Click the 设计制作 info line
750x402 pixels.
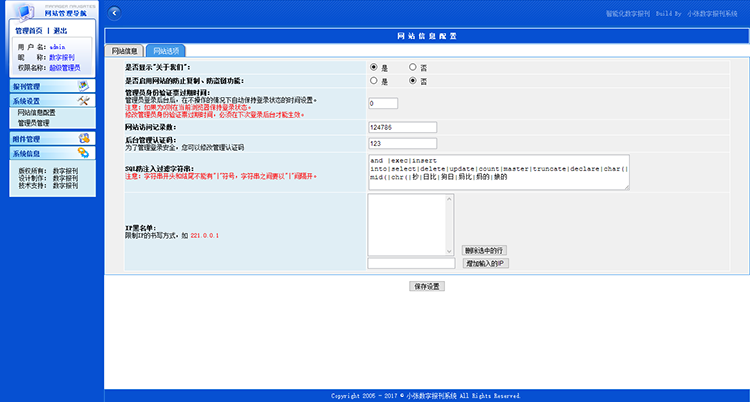48,178
